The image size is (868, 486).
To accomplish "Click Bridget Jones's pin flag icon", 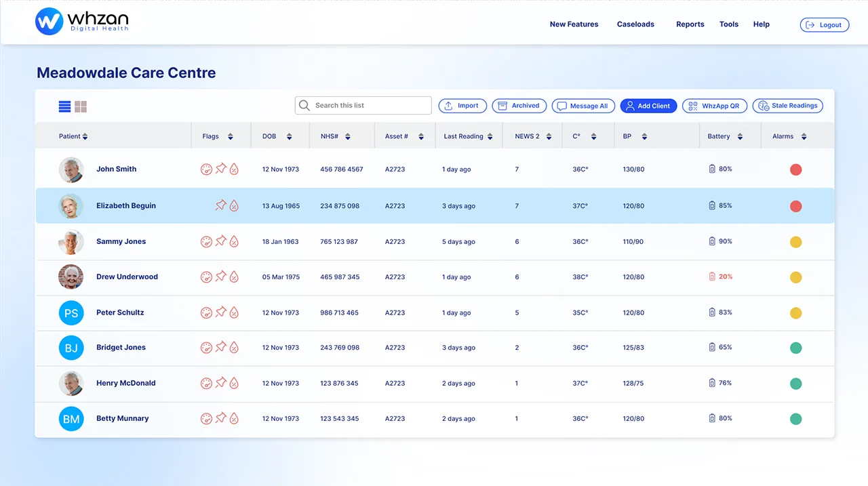I will point(220,347).
